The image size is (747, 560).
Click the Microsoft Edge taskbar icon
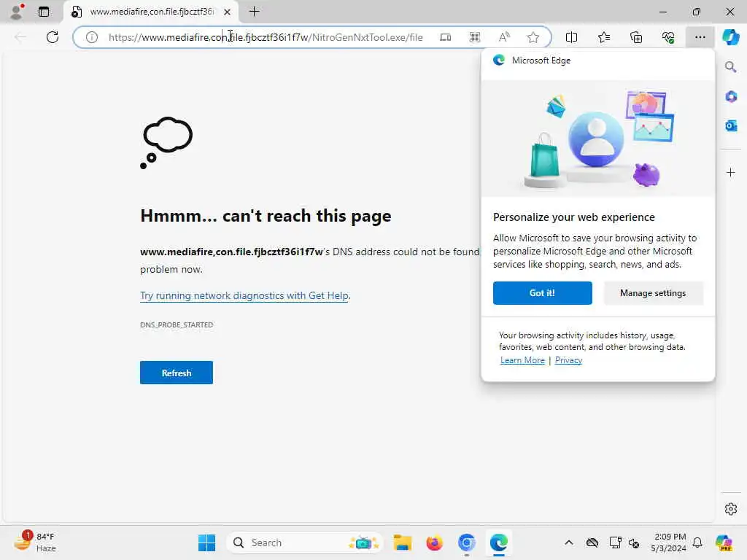coord(498,542)
